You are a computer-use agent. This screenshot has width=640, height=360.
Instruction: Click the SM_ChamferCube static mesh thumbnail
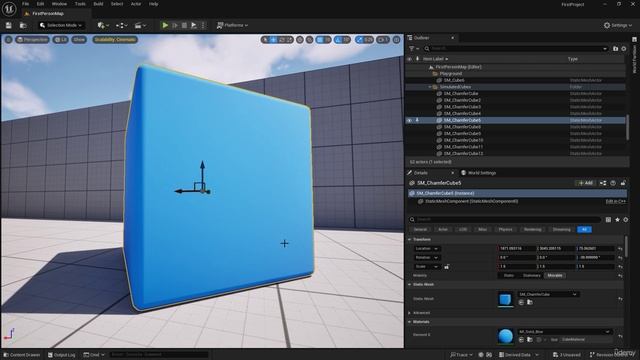click(505, 299)
